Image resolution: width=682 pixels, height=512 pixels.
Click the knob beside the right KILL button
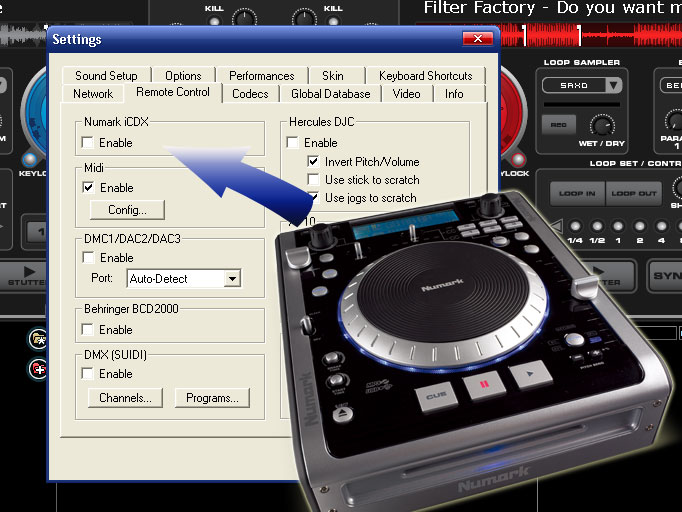coord(304,17)
